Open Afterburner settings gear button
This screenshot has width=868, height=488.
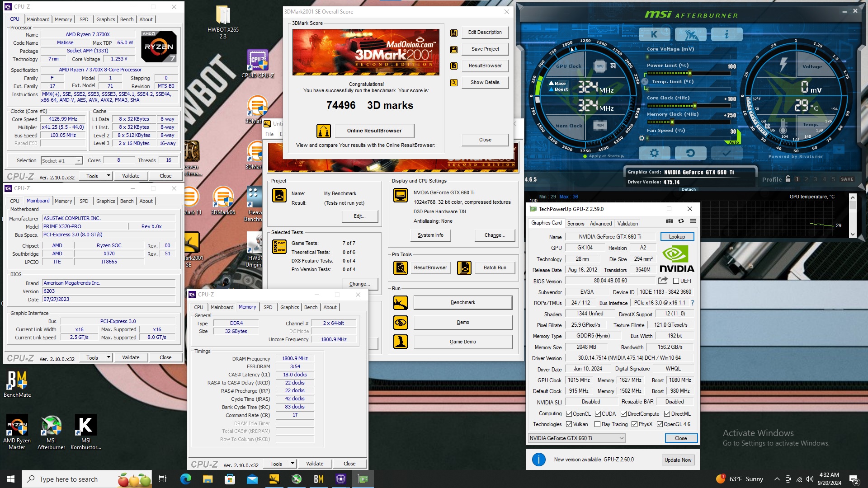[x=654, y=153]
